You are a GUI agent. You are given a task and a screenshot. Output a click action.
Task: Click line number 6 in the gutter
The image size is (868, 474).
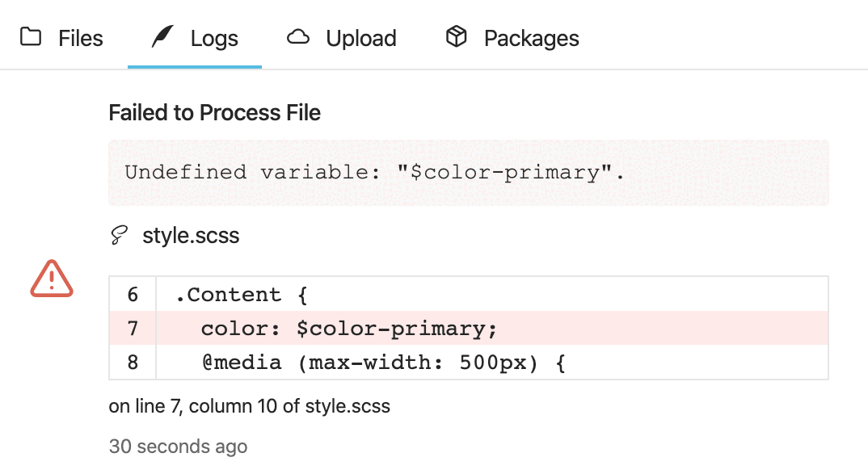(133, 295)
